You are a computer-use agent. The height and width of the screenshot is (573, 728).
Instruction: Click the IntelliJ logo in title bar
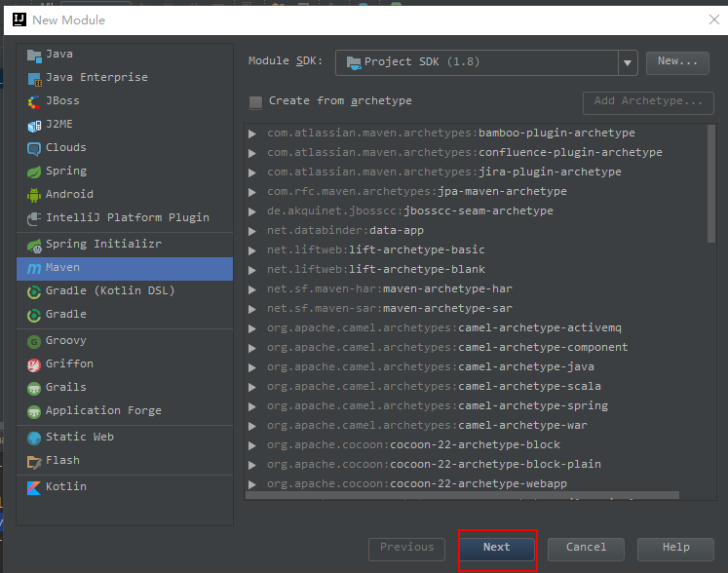(x=19, y=19)
